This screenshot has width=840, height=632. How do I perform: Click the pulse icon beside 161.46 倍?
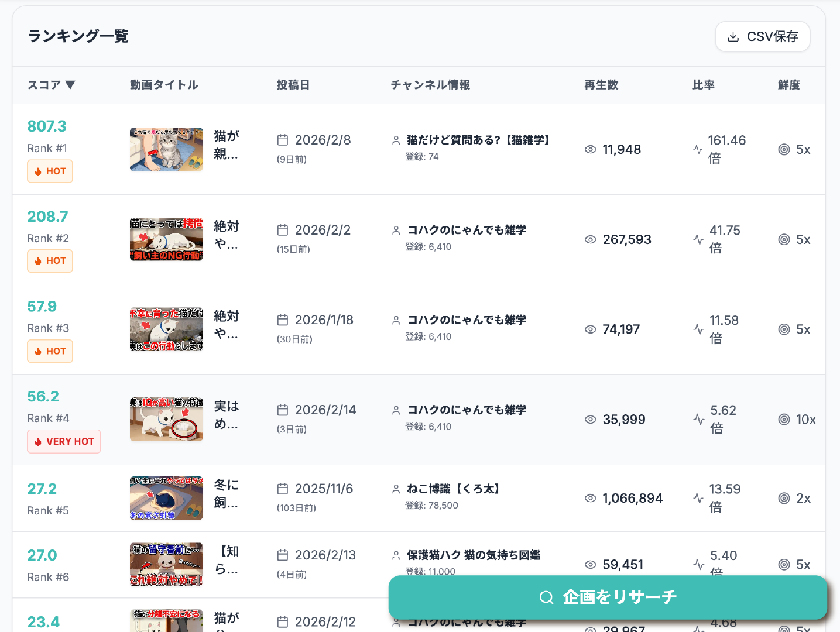[698, 149]
